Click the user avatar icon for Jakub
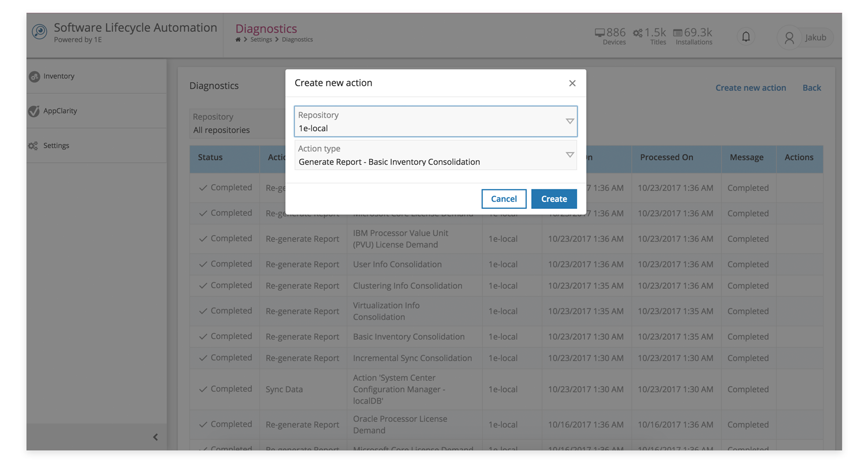This screenshot has height=463, width=868. (789, 38)
